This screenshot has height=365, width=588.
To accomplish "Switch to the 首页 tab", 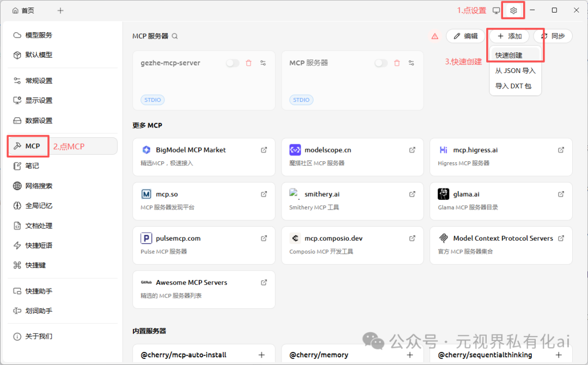I will [x=23, y=10].
